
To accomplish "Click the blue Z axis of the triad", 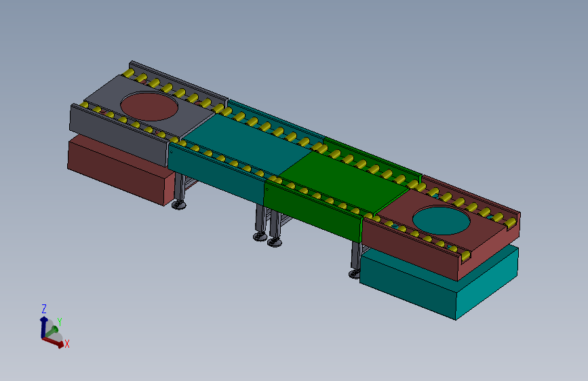I will click(x=43, y=326).
